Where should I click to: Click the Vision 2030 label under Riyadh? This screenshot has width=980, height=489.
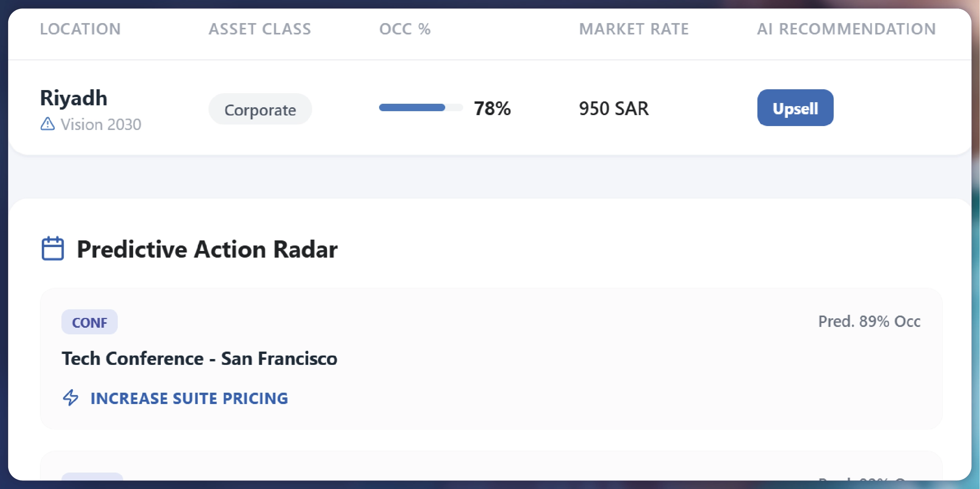tap(101, 125)
